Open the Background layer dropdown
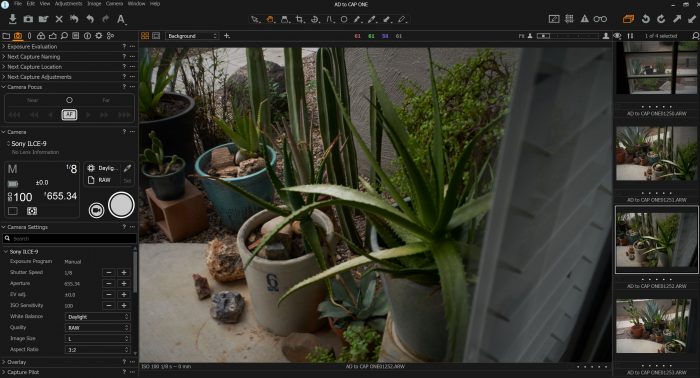 coord(192,36)
